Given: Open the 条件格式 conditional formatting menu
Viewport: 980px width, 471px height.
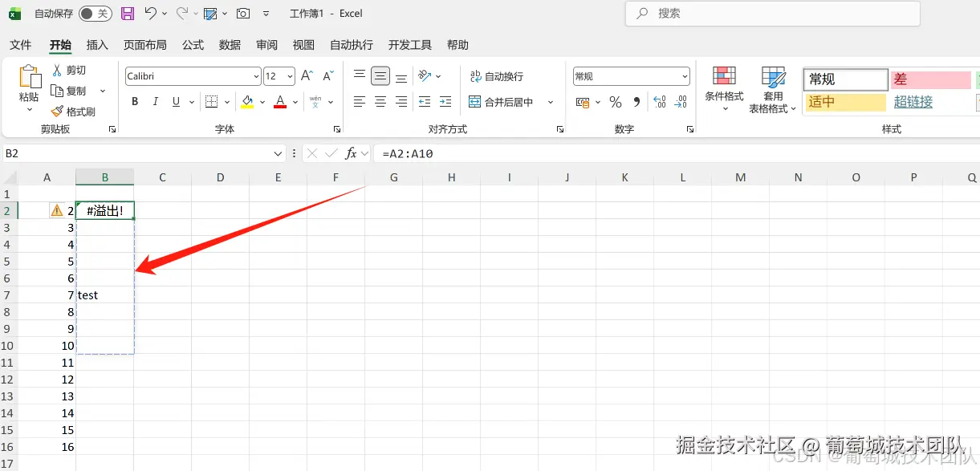Looking at the screenshot, I should pos(724,88).
